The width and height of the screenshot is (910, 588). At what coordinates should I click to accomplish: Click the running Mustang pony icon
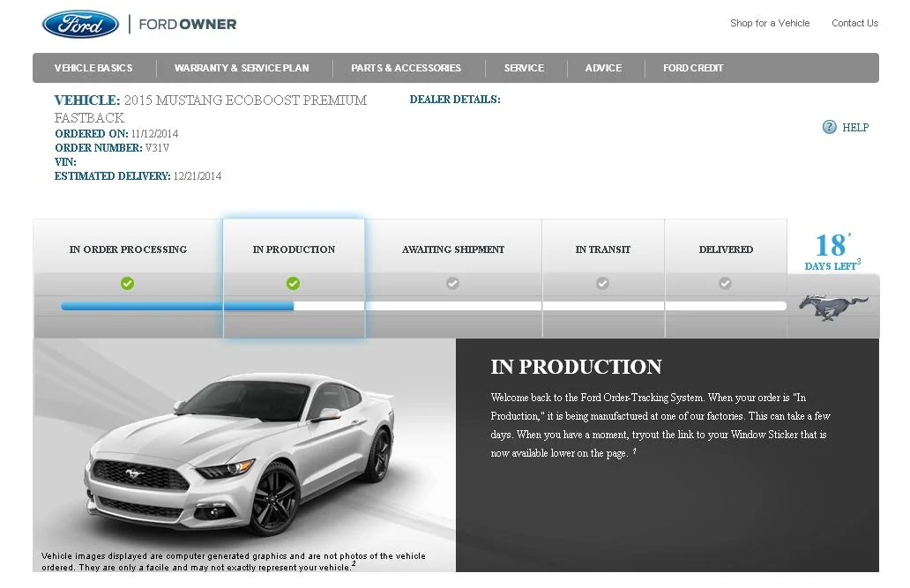tap(832, 307)
